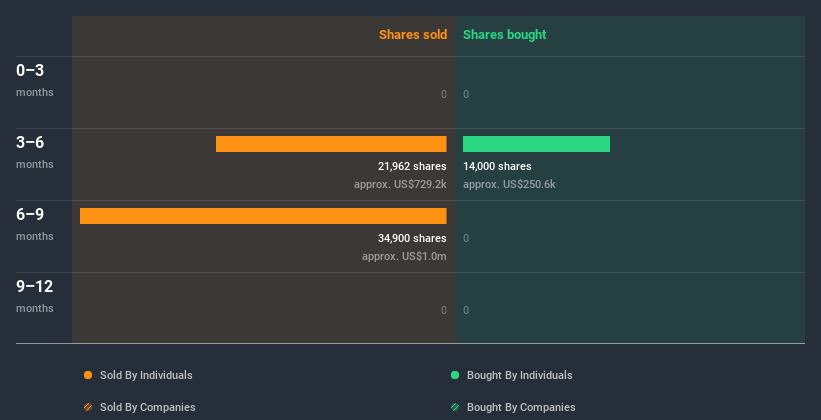Image resolution: width=821 pixels, height=420 pixels.
Task: Click the zero sold value in 9–12 months row
Action: [x=443, y=310]
